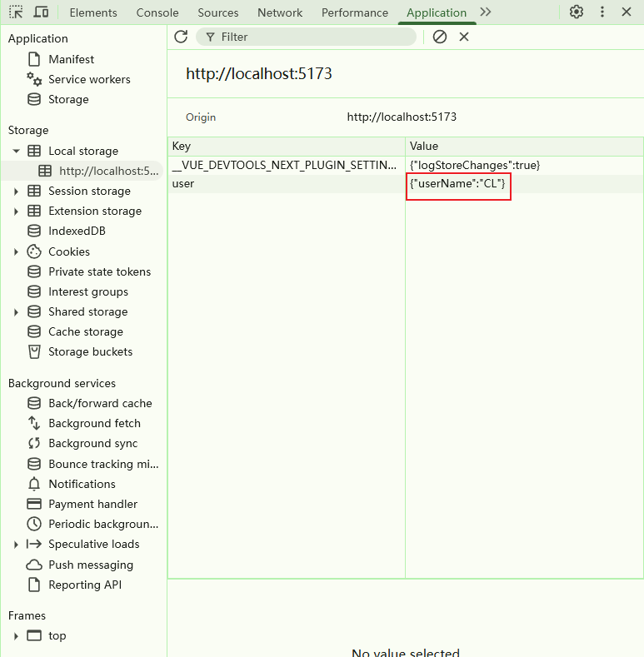
Task: Toggle the device toolbar icon
Action: (41, 12)
